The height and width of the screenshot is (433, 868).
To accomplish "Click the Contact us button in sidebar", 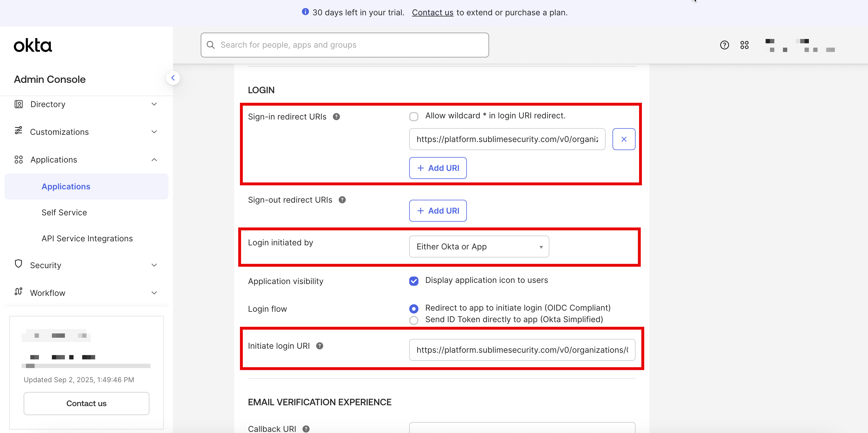I will pyautogui.click(x=86, y=403).
